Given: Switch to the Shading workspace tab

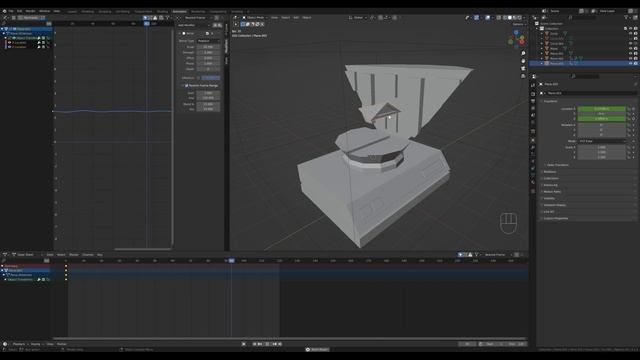Looking at the screenshot, I should coord(162,11).
